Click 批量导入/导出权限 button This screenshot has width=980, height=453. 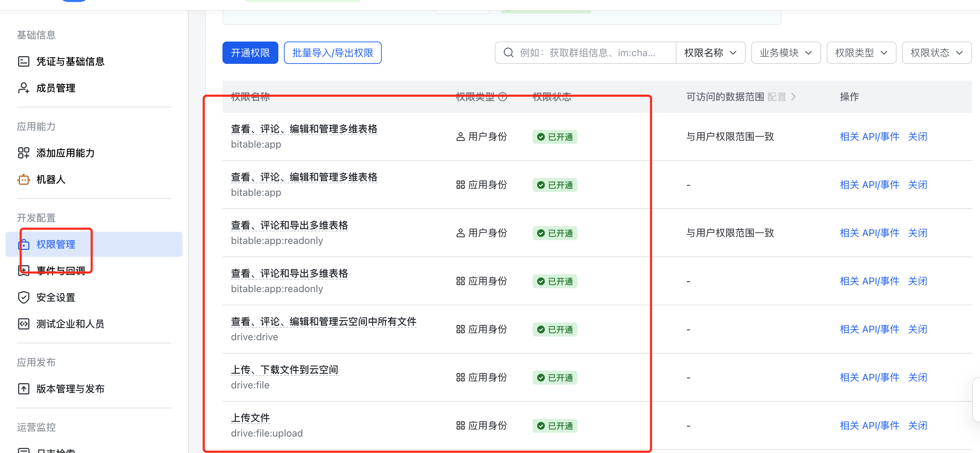(332, 52)
